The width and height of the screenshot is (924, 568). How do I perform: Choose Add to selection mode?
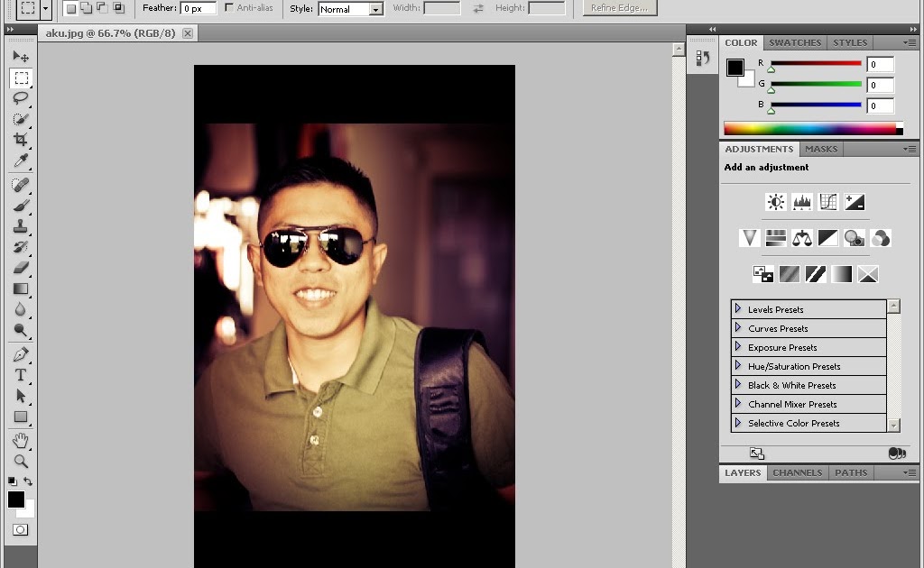(87, 8)
